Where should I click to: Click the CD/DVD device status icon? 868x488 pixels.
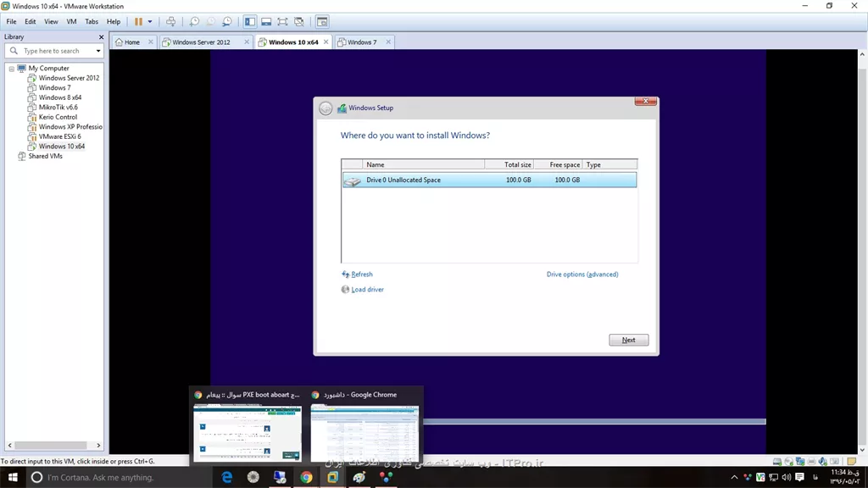point(788,462)
